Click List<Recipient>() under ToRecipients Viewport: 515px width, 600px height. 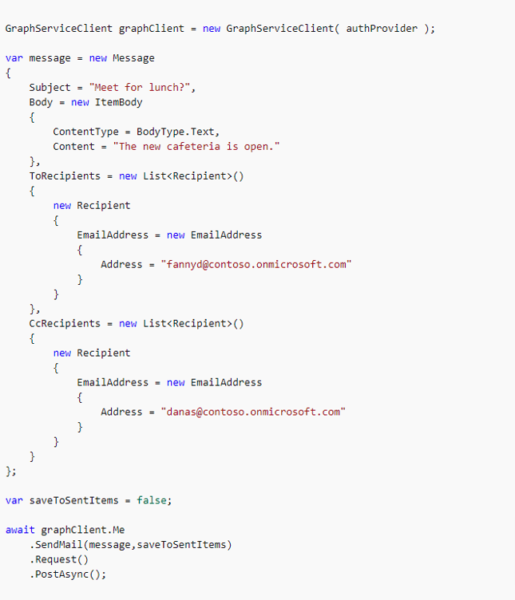coord(193,176)
